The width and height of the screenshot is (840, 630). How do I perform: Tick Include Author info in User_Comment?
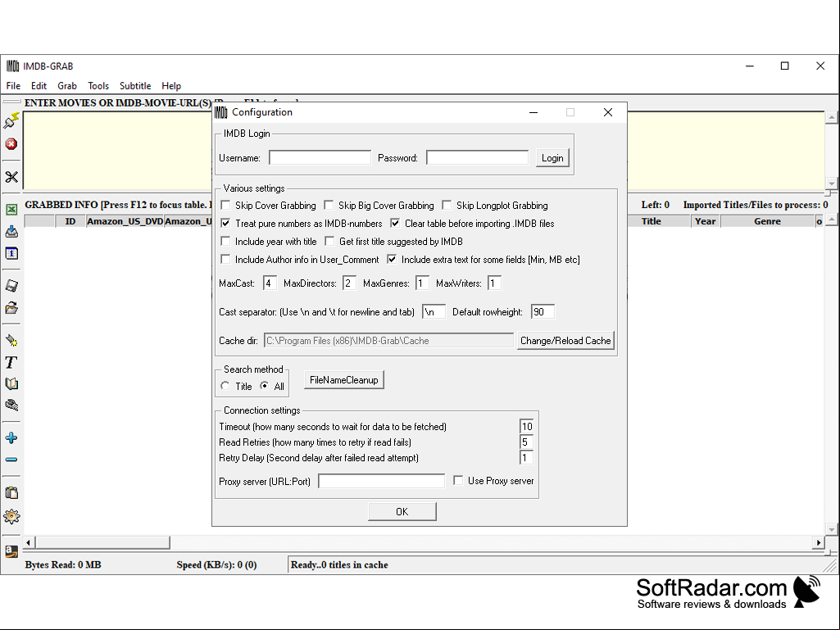(225, 259)
